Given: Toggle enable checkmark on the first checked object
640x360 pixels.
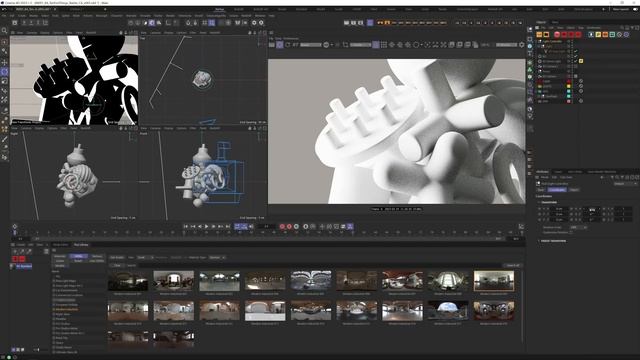Looking at the screenshot, I should tap(576, 51).
